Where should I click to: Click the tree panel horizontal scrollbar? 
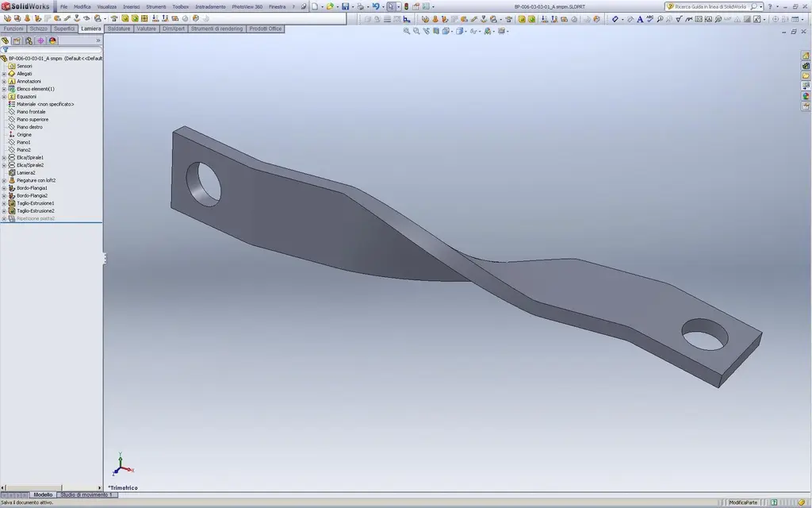point(52,488)
